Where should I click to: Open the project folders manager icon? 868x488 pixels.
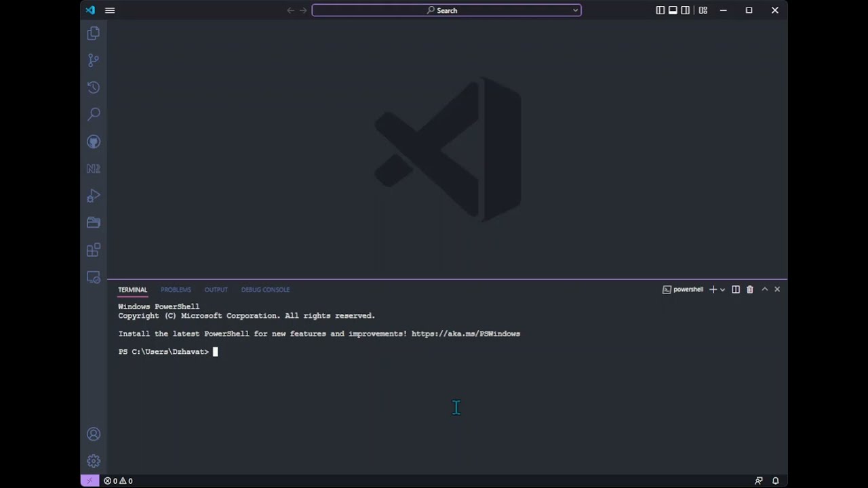coord(94,223)
